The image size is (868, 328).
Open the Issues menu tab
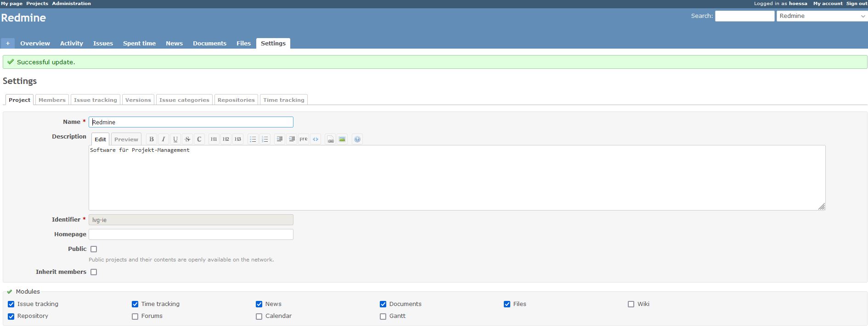click(103, 43)
